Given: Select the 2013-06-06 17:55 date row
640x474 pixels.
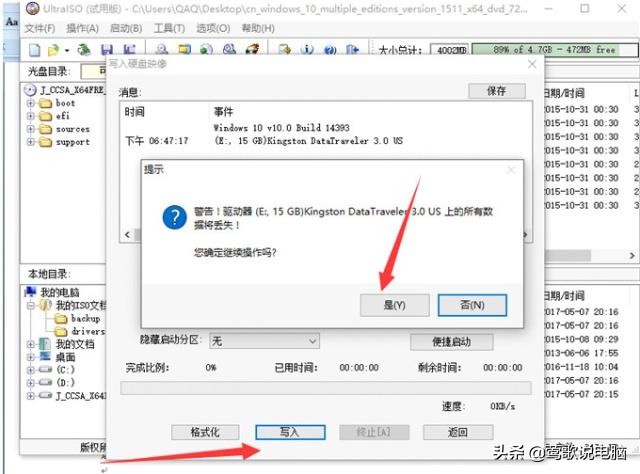Looking at the screenshot, I should 581,353.
